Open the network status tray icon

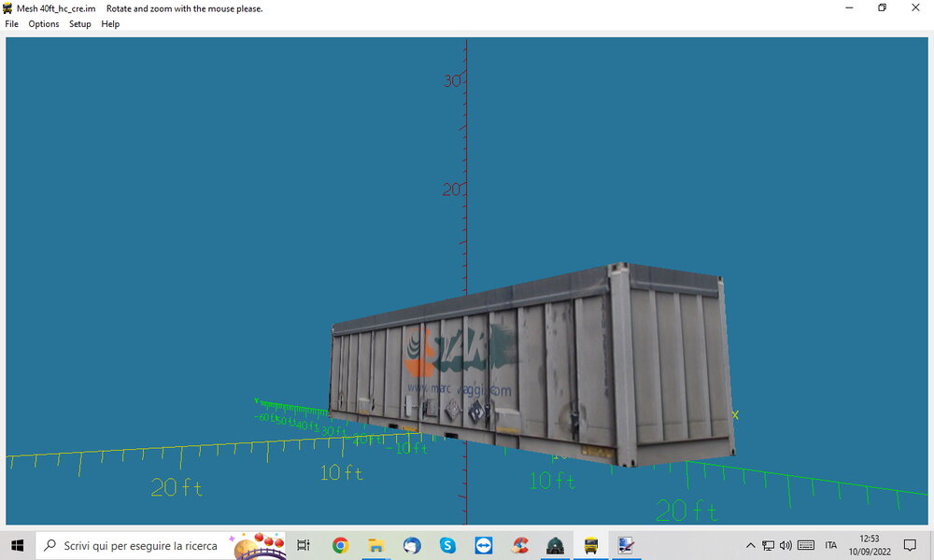[x=769, y=545]
